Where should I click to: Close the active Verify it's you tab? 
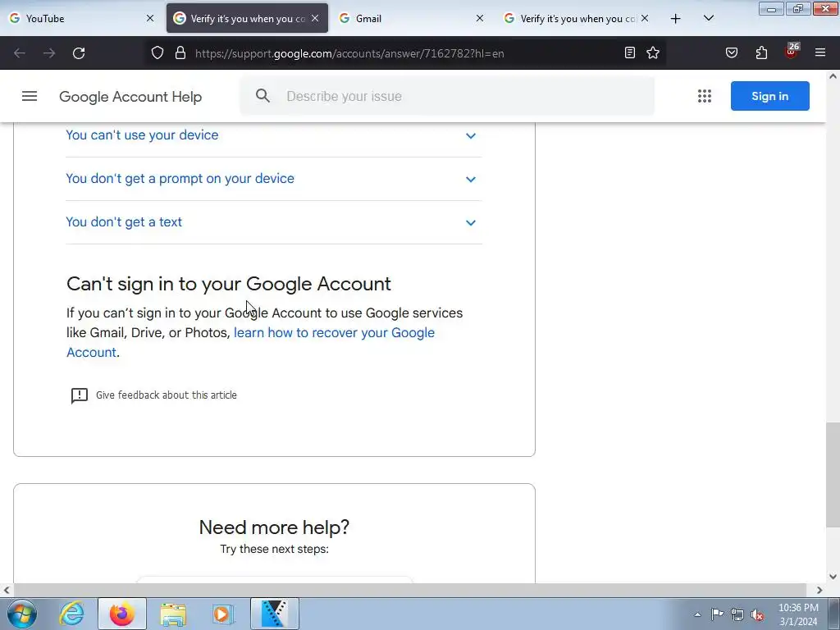[x=315, y=18]
